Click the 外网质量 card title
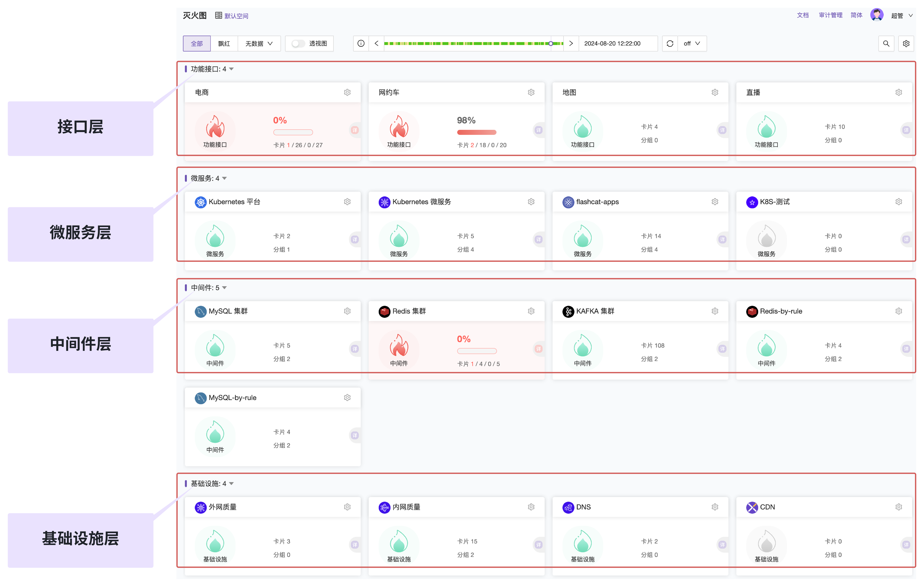The height and width of the screenshot is (587, 924). [x=223, y=507]
